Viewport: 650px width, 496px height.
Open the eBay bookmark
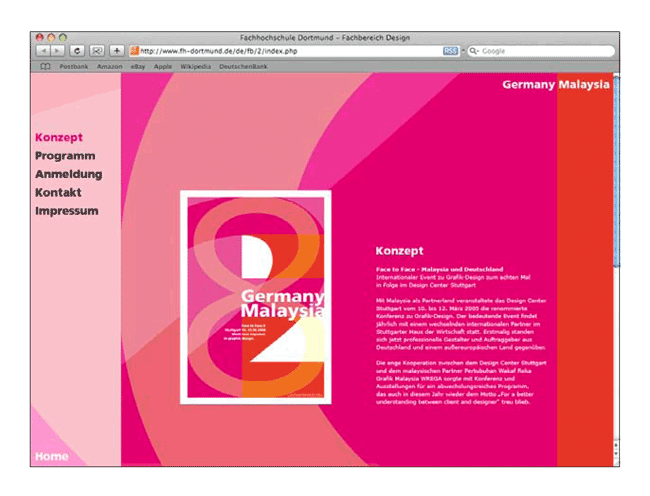[138, 66]
